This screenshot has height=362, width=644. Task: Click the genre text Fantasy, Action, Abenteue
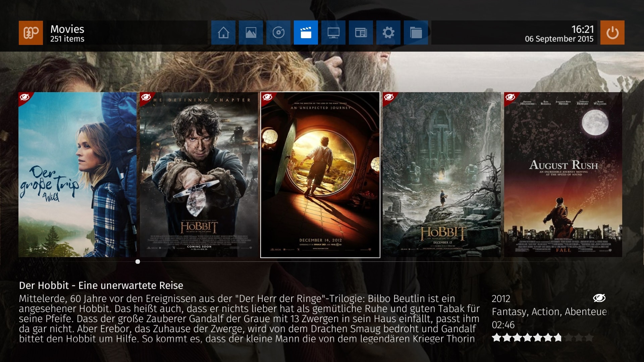[x=549, y=312]
